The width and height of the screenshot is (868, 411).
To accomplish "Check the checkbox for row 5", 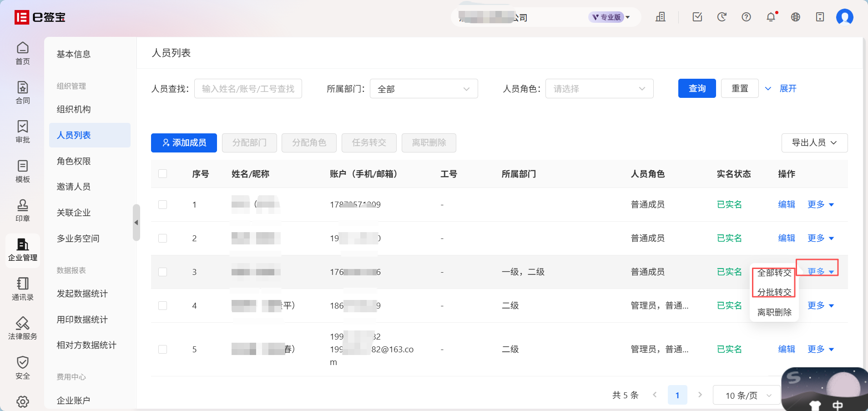I will pos(162,349).
